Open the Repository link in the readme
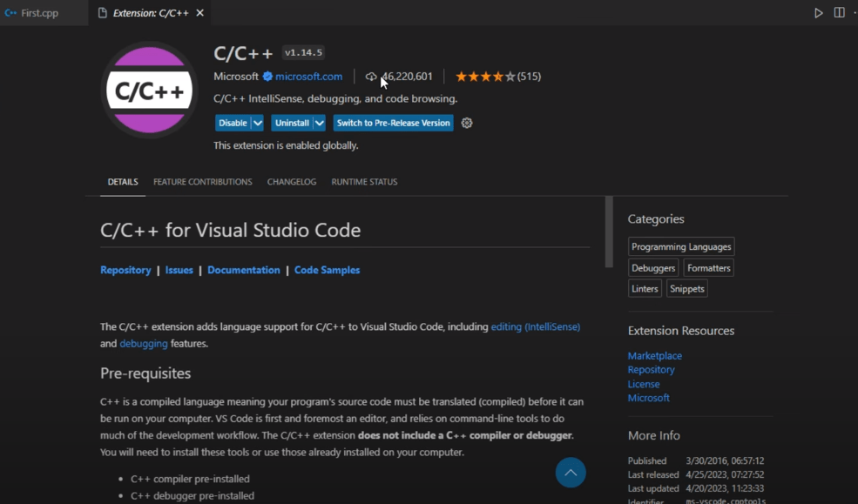 [125, 270]
